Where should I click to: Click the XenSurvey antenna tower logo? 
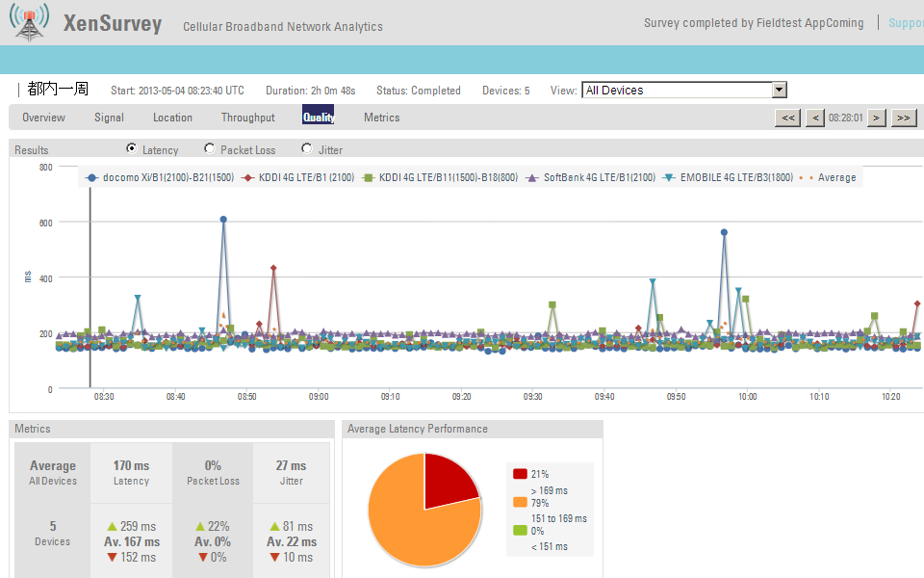click(29, 22)
